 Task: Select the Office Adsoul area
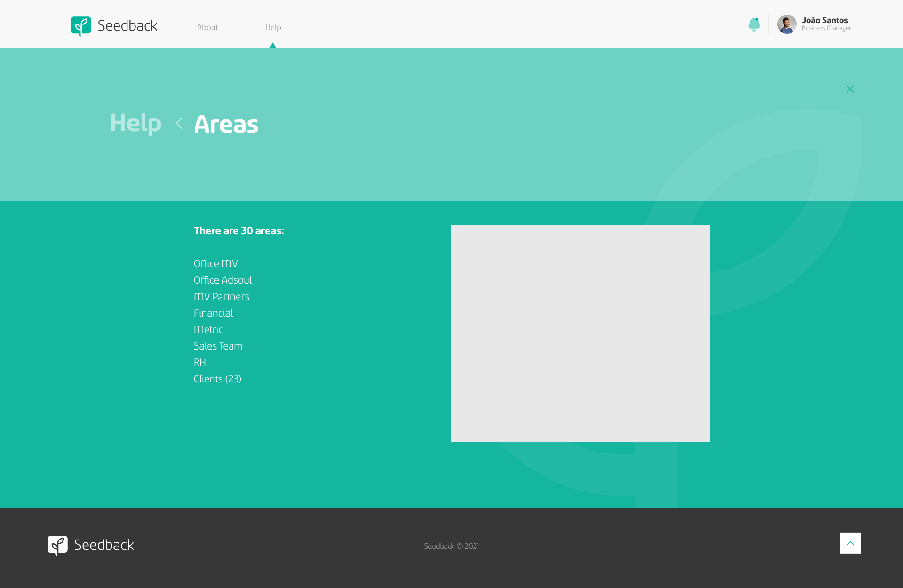pos(222,280)
